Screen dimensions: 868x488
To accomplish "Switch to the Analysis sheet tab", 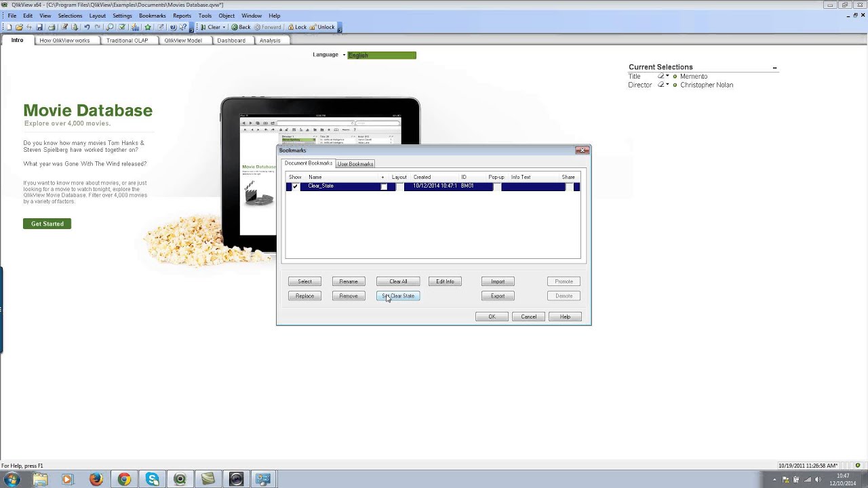I will pos(270,41).
